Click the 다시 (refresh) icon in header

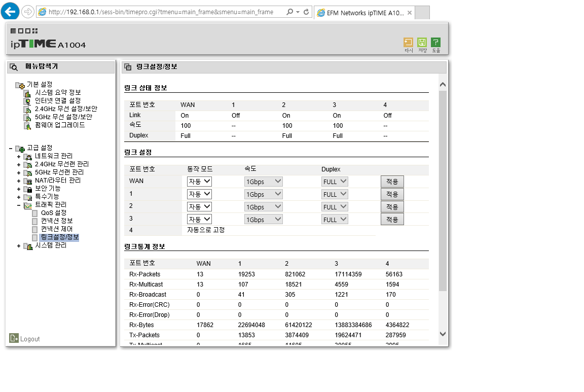[408, 42]
